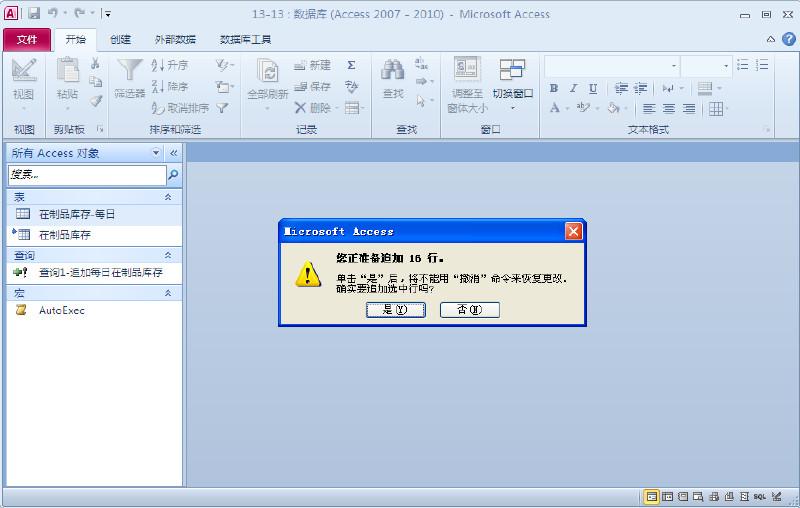Click the 视图 view button in ribbon
Viewport: 800px width, 508px height.
23,82
